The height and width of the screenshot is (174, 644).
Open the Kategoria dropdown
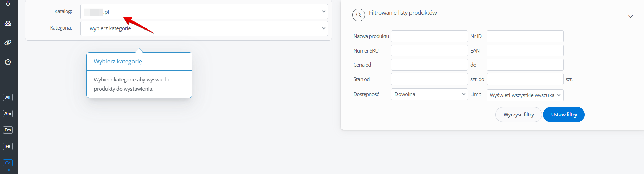coord(204,28)
